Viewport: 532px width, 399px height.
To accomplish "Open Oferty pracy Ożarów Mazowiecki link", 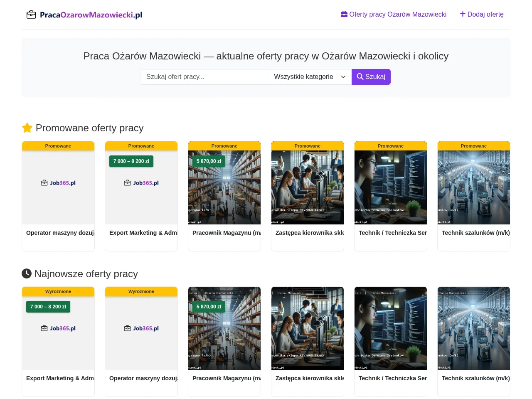I will tap(394, 14).
